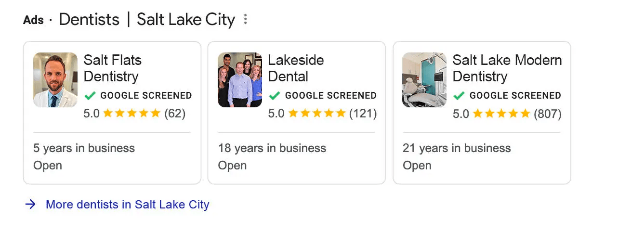The image size is (644, 231).
Task: Open the Salt Lake Modern Dentistry title
Action: point(507,68)
